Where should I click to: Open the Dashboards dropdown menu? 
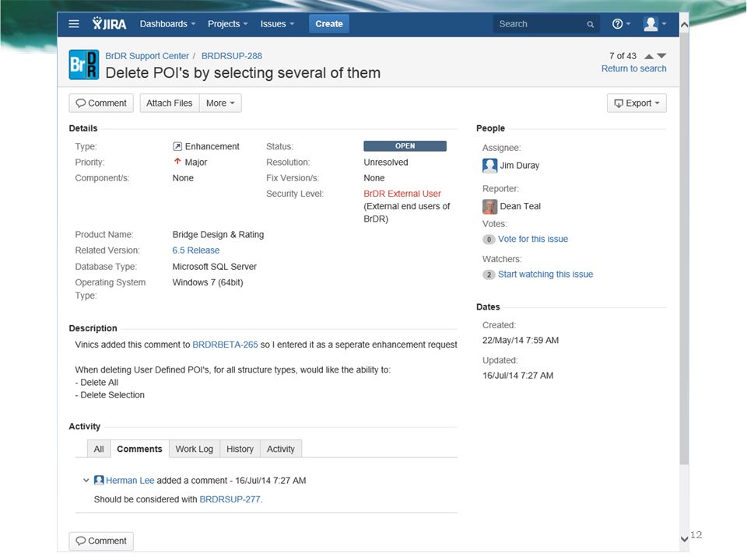pyautogui.click(x=167, y=24)
